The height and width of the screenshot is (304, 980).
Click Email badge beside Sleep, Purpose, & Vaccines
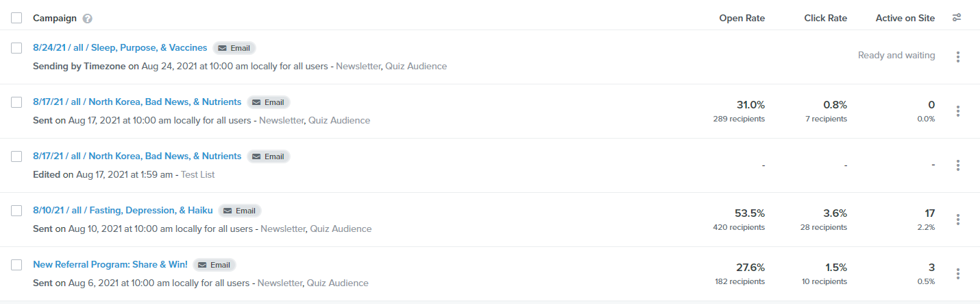coord(234,48)
